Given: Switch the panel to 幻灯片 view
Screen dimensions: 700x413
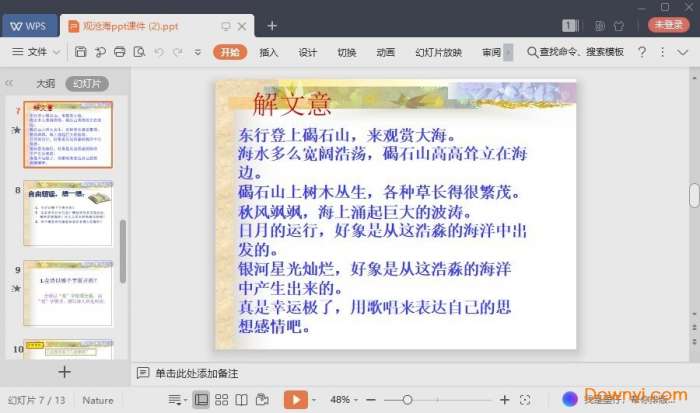Looking at the screenshot, I should coord(87,83).
